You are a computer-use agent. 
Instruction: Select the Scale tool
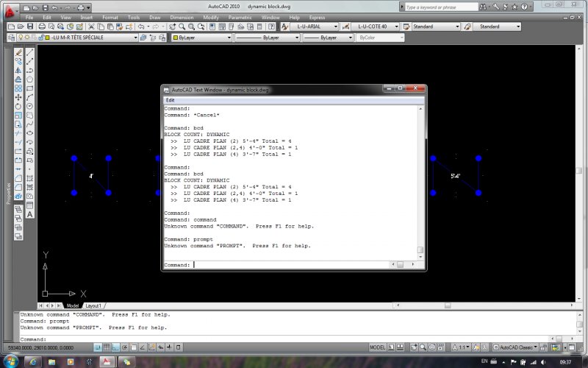(18, 116)
